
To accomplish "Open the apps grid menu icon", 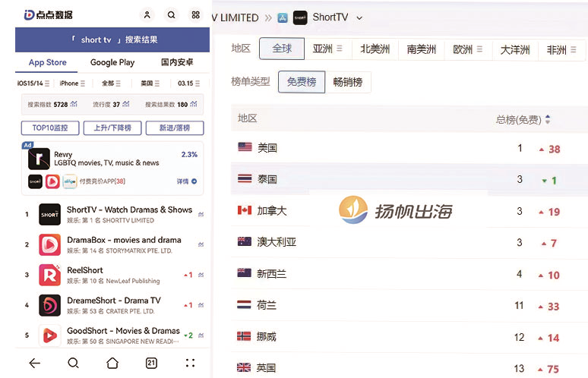I will point(196,15).
